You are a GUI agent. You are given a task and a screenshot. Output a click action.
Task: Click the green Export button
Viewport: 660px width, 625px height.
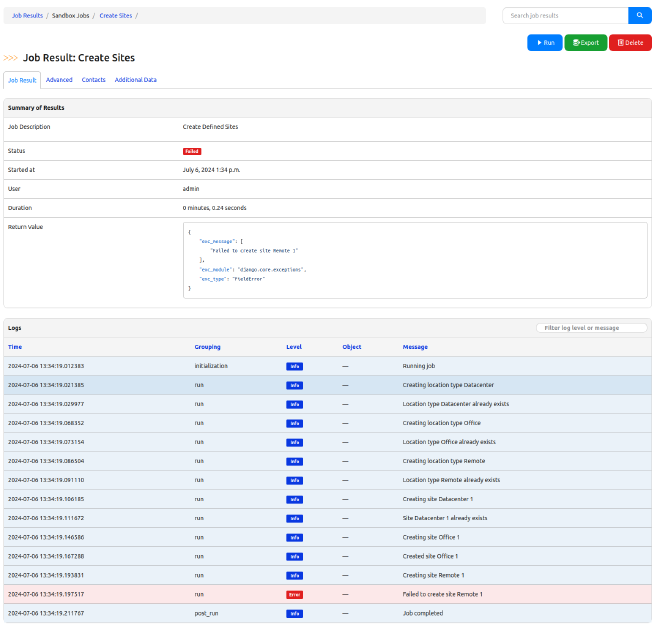(x=585, y=43)
